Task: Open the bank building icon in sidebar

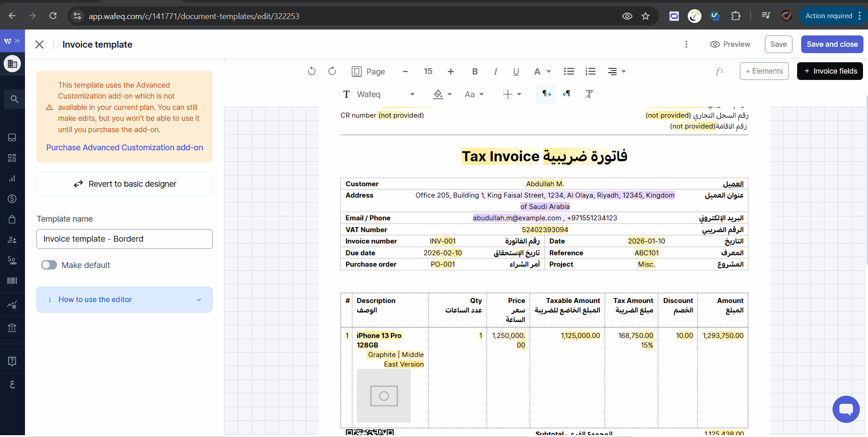Action: [x=12, y=328]
